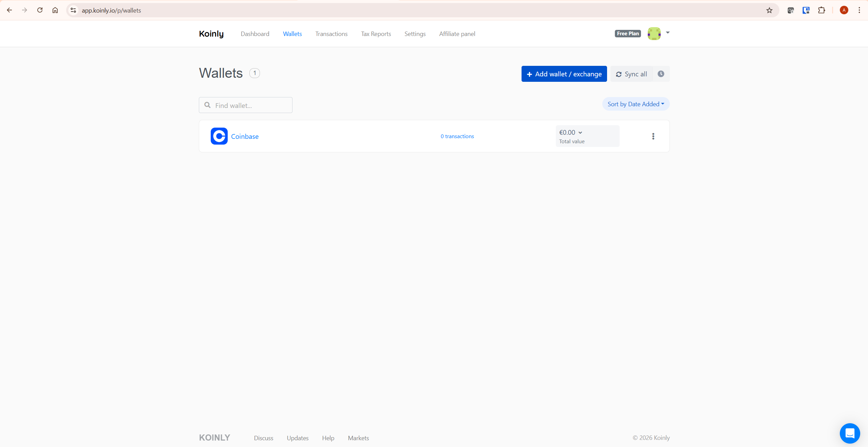Click the Koinly logo in the header
The height and width of the screenshot is (447, 868).
[x=211, y=34]
